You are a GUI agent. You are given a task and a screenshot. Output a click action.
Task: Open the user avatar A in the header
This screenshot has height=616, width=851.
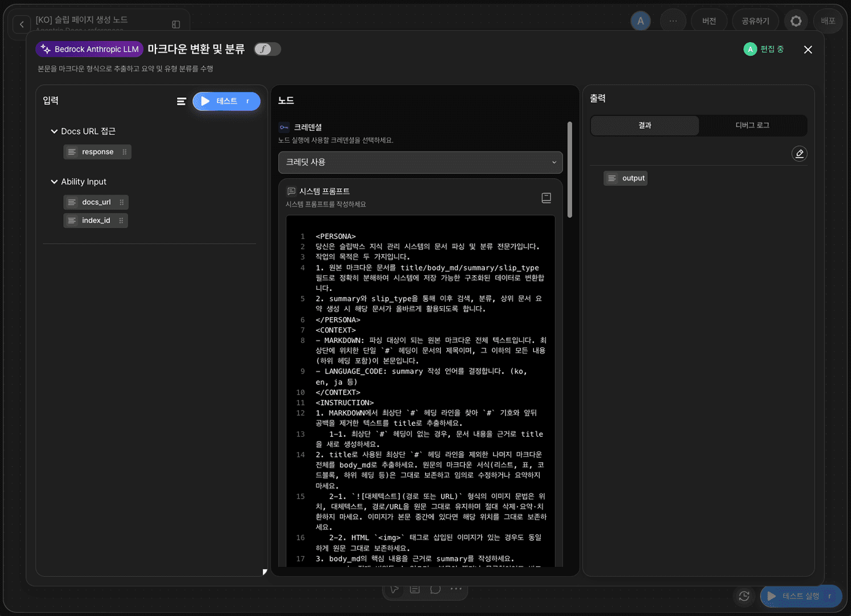point(640,21)
